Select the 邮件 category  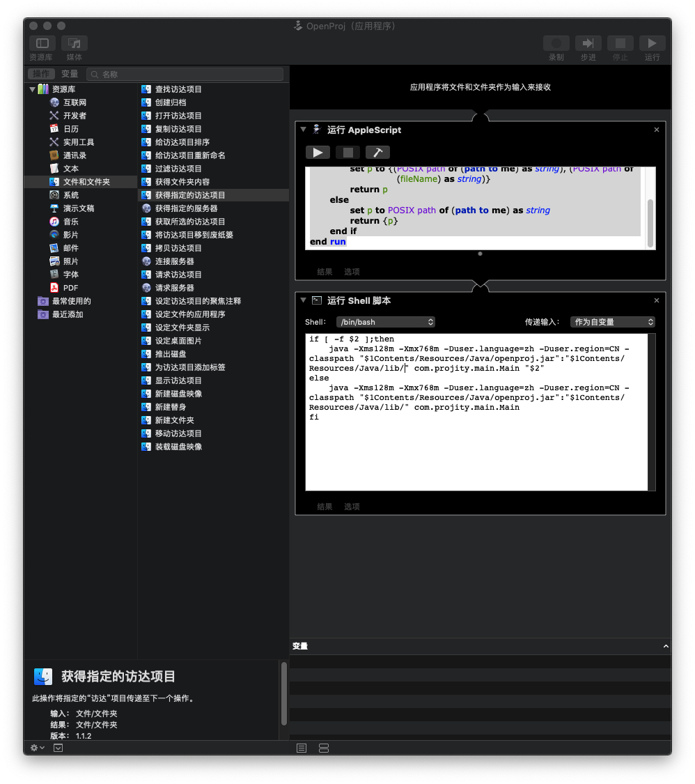[71, 248]
